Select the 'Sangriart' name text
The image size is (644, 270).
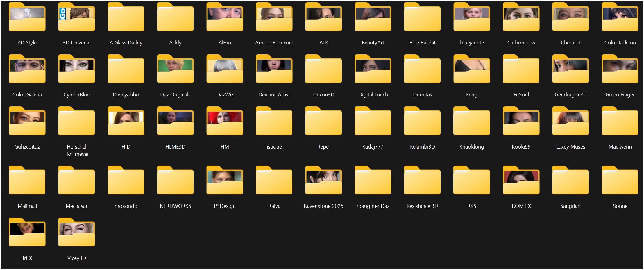point(570,206)
